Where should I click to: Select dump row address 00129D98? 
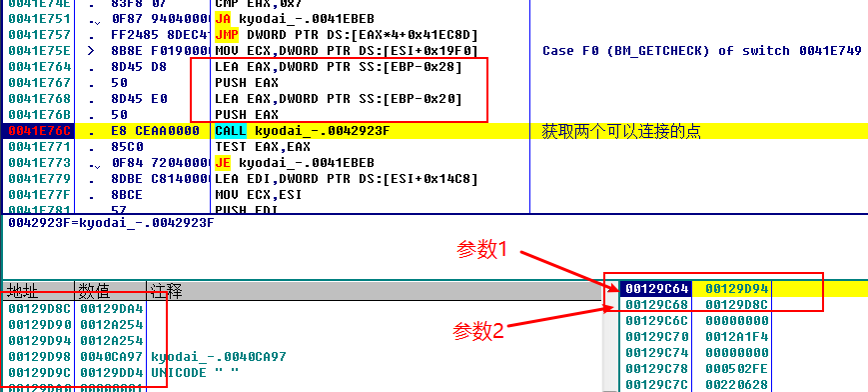point(40,356)
